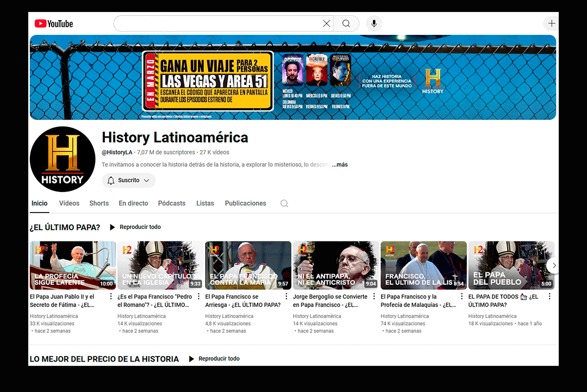The width and height of the screenshot is (587, 392).
Task: Select the Inicio tab
Action: [39, 203]
